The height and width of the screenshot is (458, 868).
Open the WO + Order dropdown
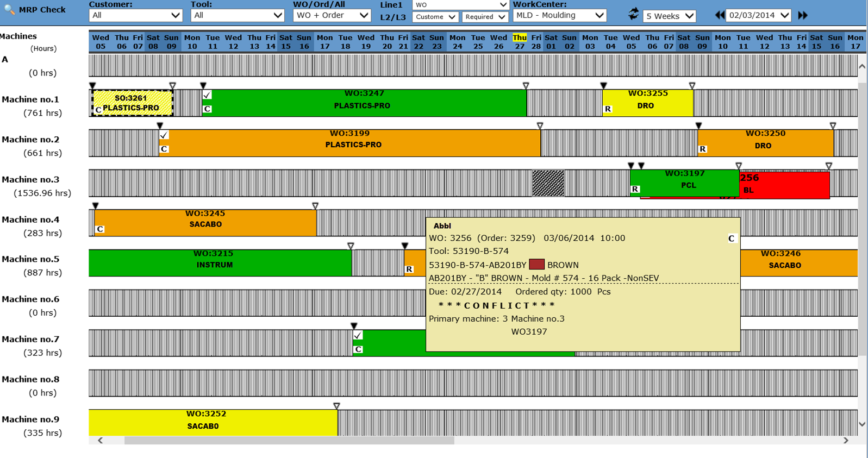[x=332, y=15]
